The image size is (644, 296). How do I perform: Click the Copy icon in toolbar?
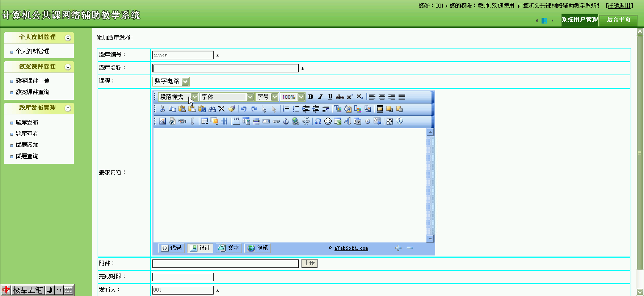pyautogui.click(x=172, y=109)
